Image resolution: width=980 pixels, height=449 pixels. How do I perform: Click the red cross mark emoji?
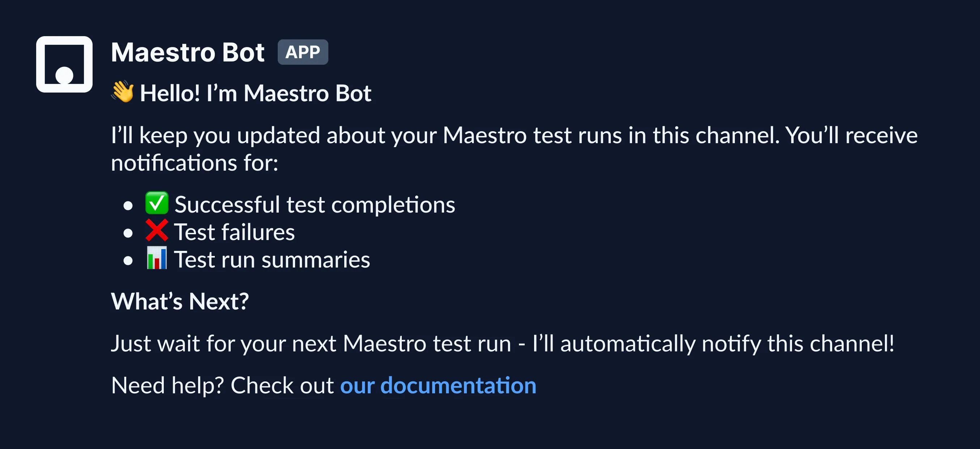tap(156, 231)
